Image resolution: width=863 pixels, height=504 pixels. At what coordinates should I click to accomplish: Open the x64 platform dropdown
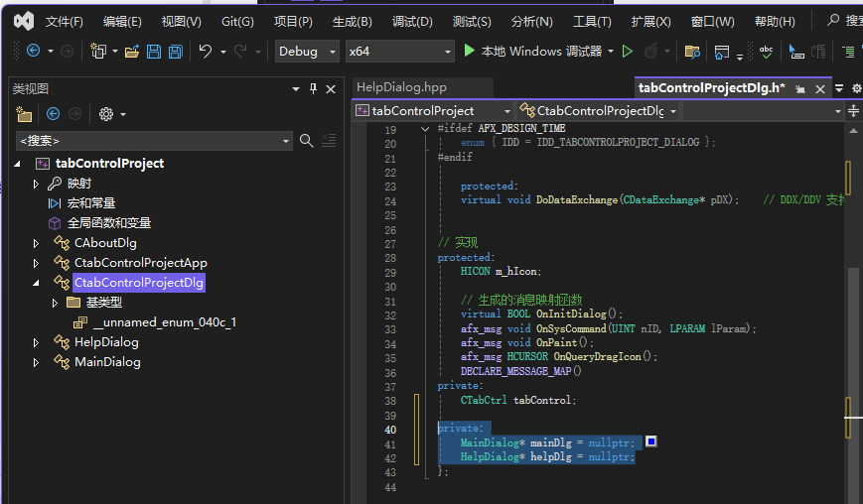pos(399,52)
